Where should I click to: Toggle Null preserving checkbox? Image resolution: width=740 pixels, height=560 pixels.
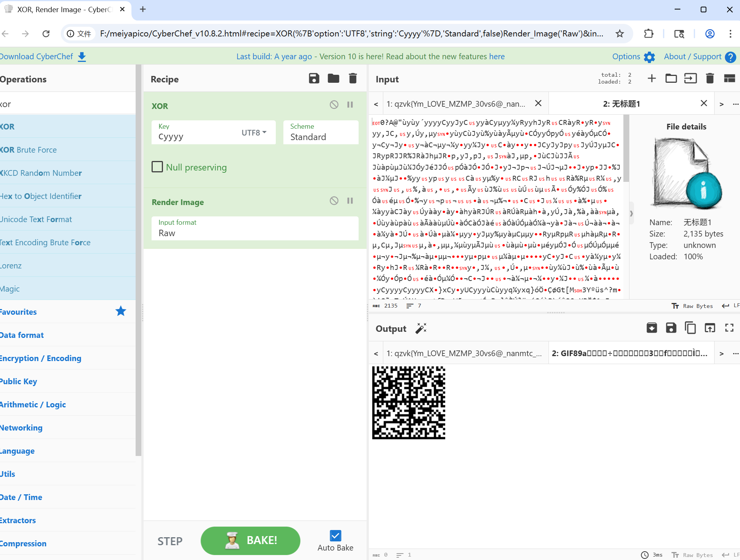click(157, 167)
